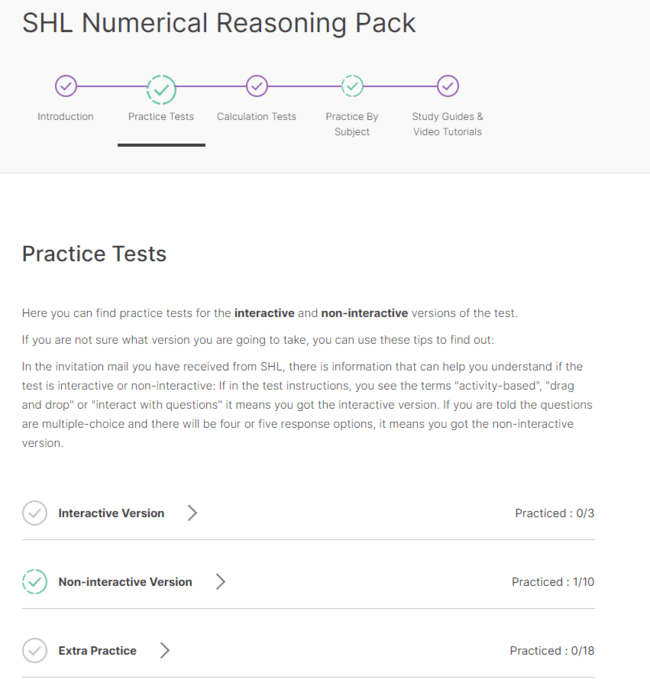650x699 pixels.
Task: Expand Interactive Version using its chevron arrow
Action: tap(192, 513)
